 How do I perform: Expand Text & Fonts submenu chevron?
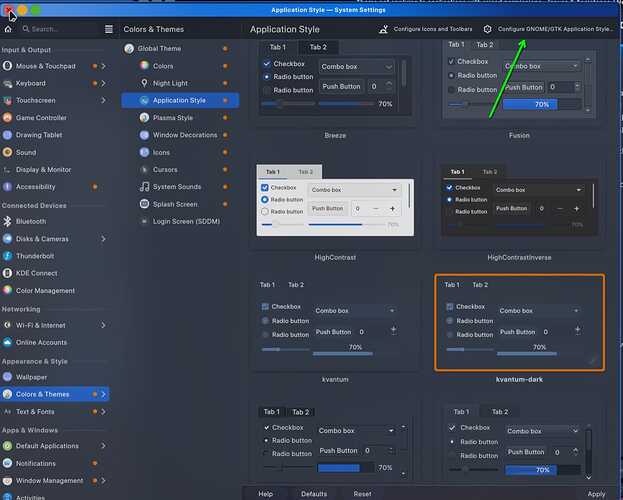pos(103,412)
